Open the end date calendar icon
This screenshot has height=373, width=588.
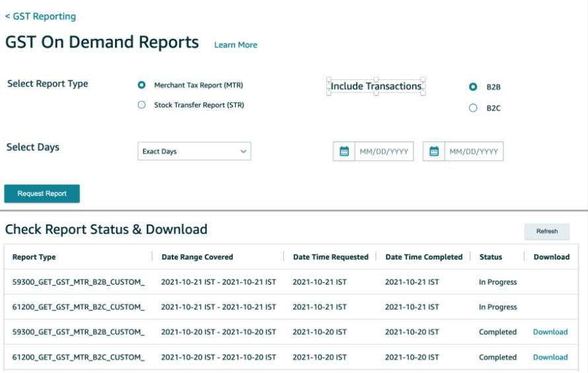pyautogui.click(x=434, y=151)
